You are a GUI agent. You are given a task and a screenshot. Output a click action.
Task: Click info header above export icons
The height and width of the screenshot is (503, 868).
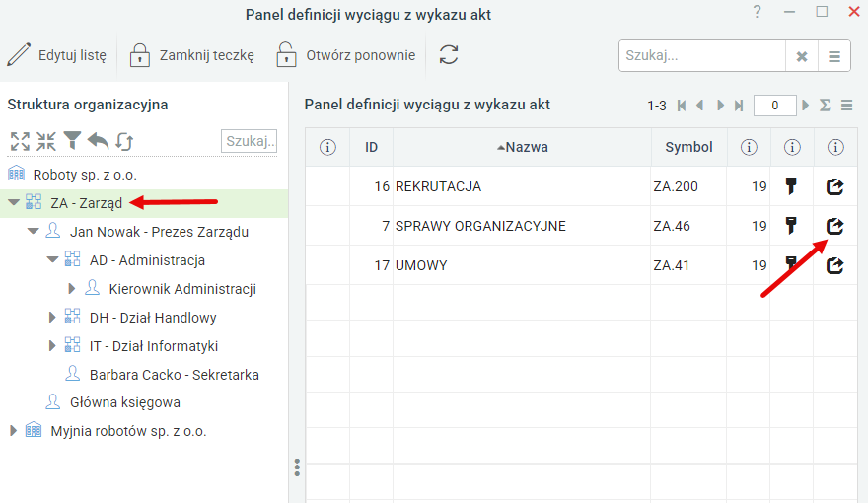835,147
